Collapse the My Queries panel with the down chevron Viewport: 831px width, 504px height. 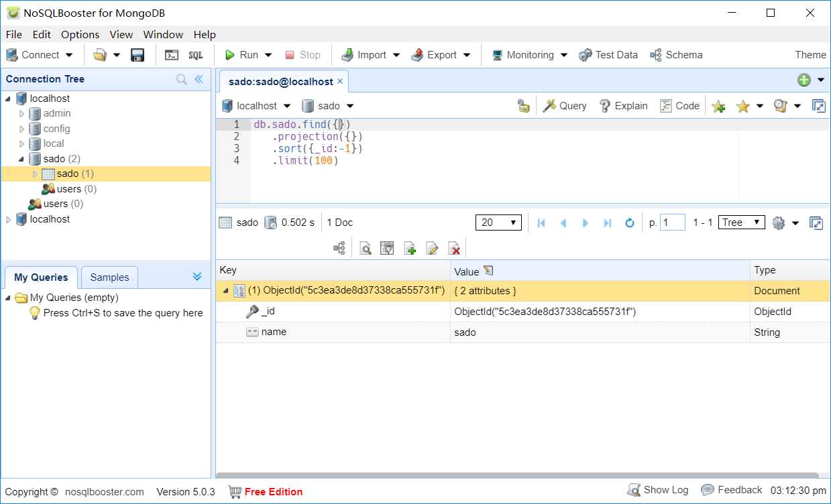(x=197, y=276)
